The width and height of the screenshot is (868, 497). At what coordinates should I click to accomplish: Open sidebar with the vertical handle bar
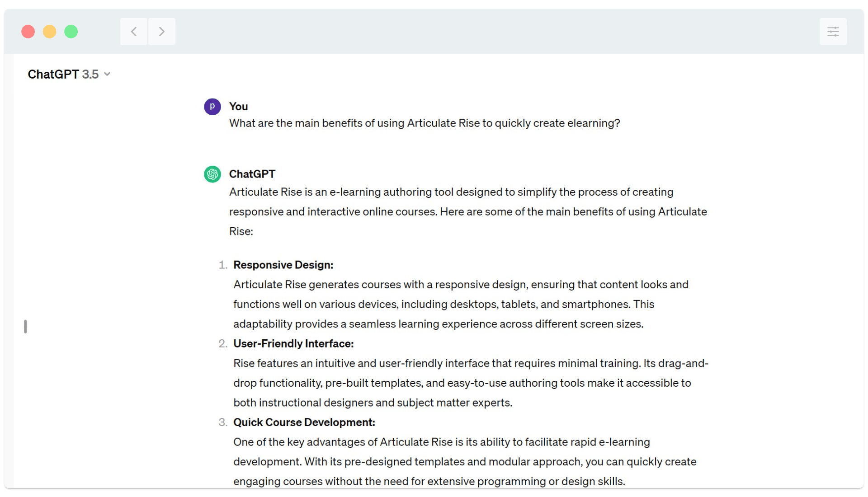[x=25, y=326]
